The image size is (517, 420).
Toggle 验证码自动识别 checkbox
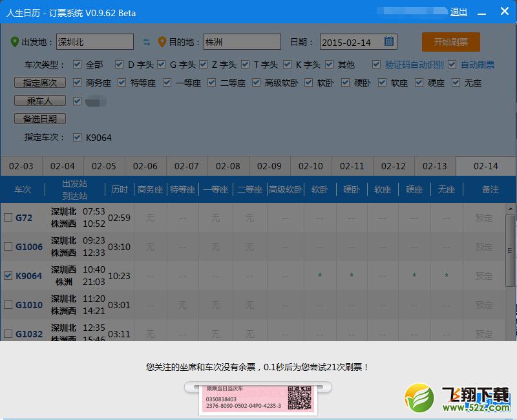click(376, 64)
